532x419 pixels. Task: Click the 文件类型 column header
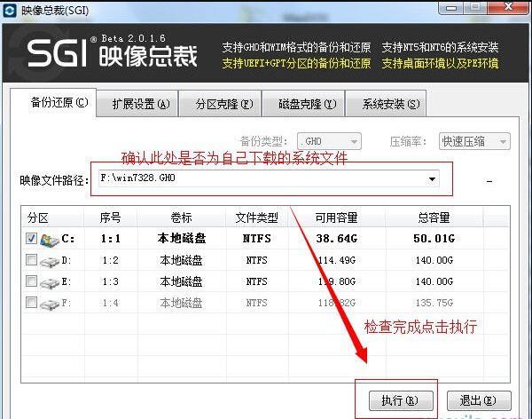(x=257, y=217)
